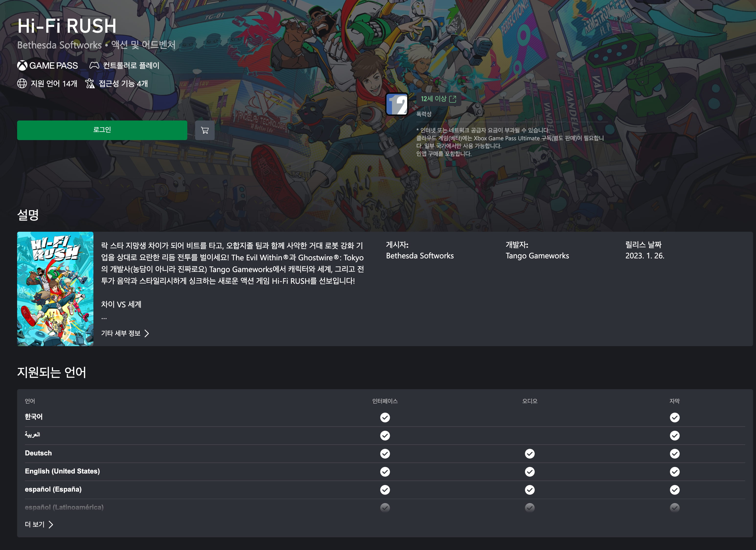Click the 인터페이스 column header
Viewport: 756px width, 550px height.
tap(385, 401)
